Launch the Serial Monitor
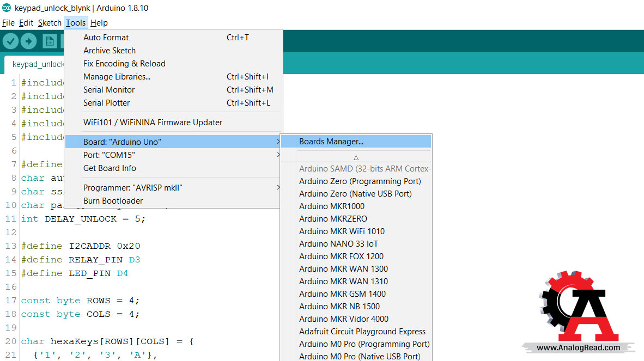Image resolution: width=644 pixels, height=361 pixels. pyautogui.click(x=174, y=90)
